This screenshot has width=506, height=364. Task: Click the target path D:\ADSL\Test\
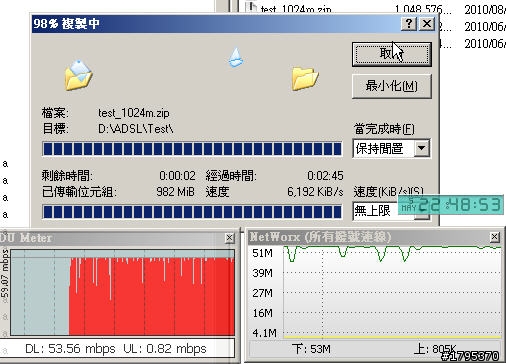136,129
